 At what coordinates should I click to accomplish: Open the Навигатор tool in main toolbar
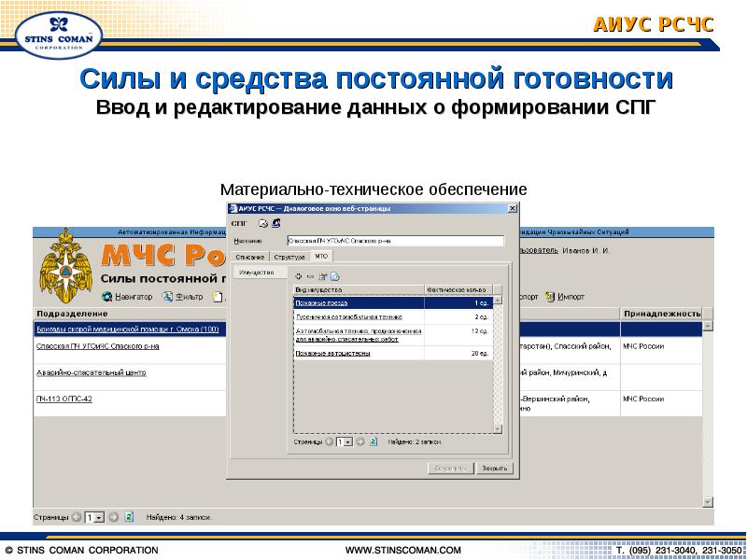127,297
